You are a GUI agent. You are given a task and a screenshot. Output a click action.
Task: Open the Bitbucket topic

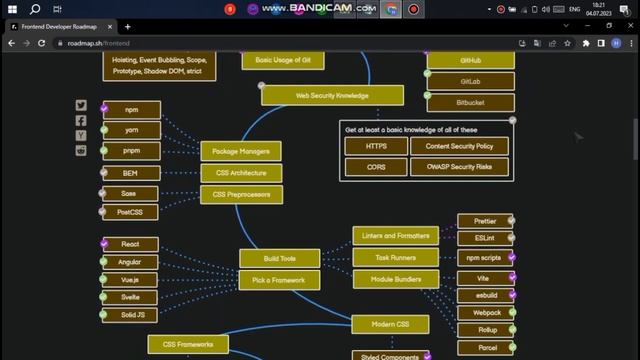coord(470,103)
